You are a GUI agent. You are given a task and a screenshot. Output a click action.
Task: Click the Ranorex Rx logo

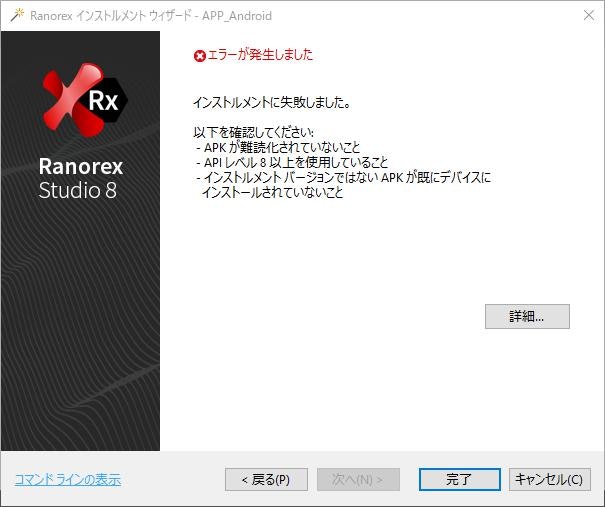(x=85, y=100)
